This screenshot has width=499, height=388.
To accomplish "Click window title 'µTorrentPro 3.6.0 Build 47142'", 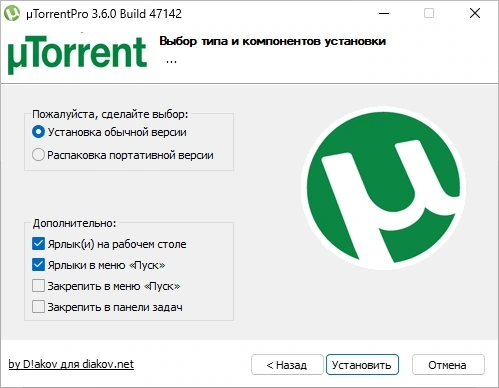I will (104, 14).
